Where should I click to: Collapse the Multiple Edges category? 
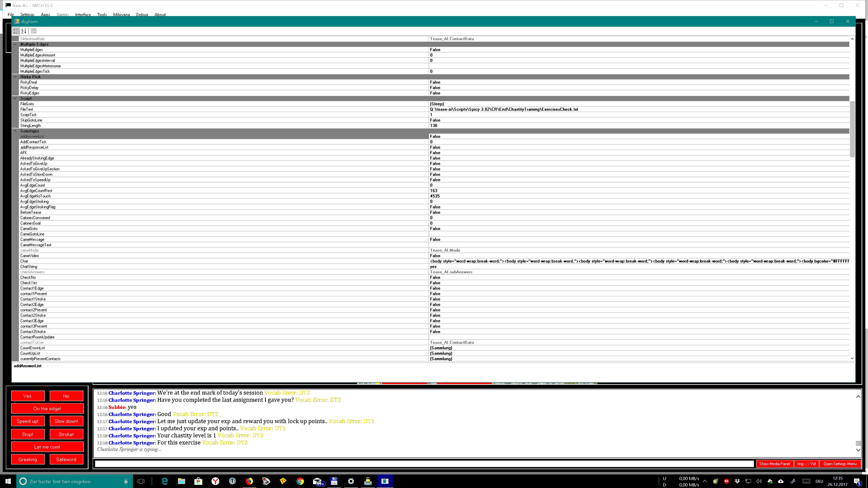coord(15,44)
